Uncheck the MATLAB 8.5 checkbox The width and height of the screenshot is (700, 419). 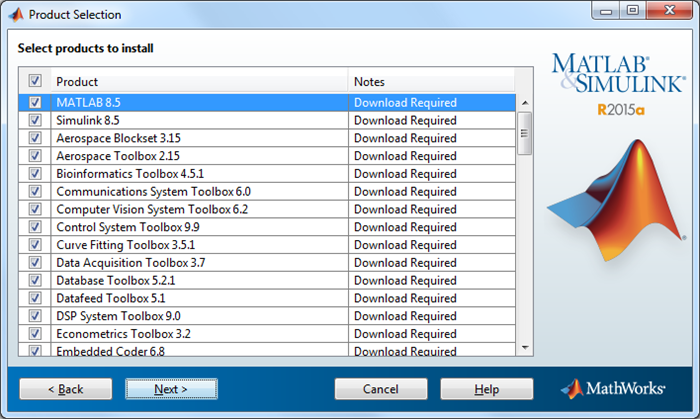point(35,103)
